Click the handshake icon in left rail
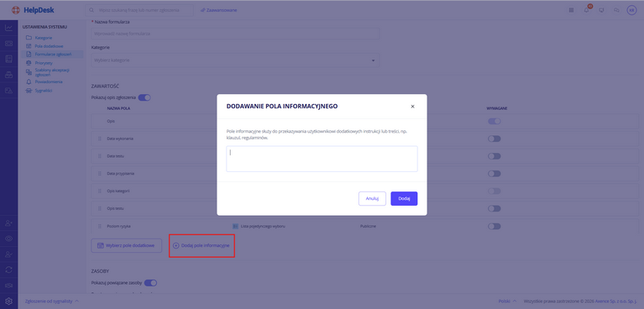The image size is (644, 309). tap(8, 285)
